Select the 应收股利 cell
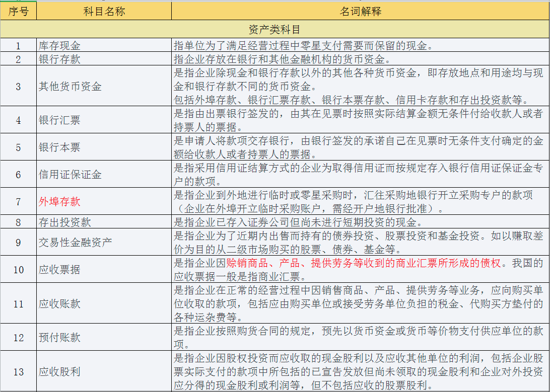 point(55,371)
